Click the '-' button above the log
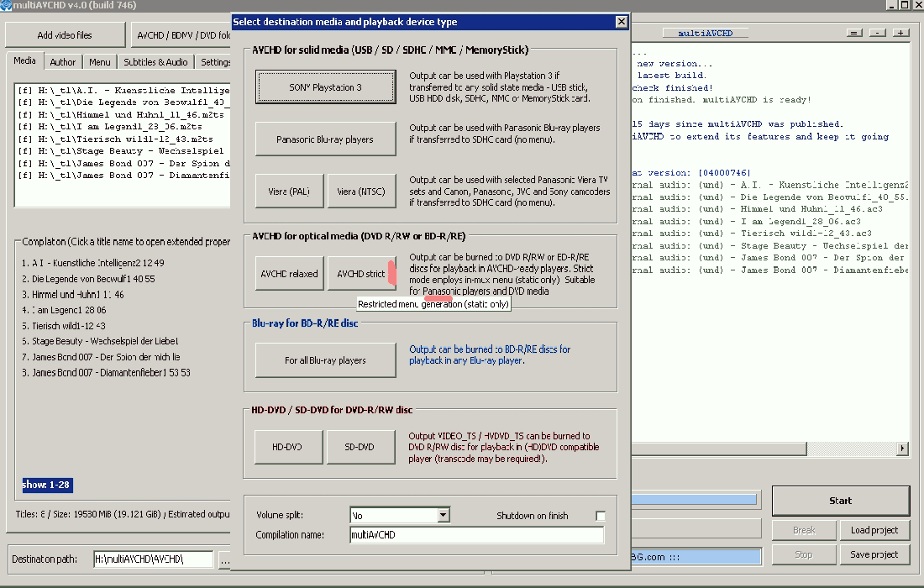Viewport: 924px width, 588px height. click(878, 33)
